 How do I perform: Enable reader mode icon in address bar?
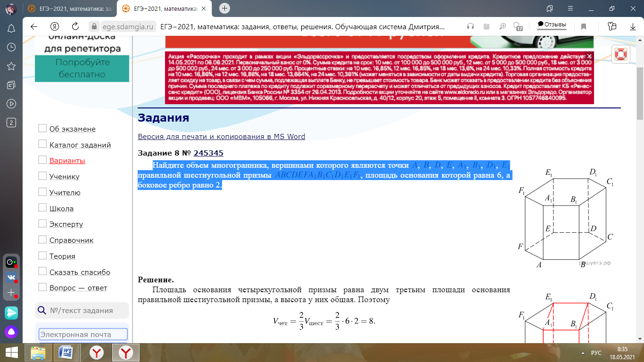486,26
